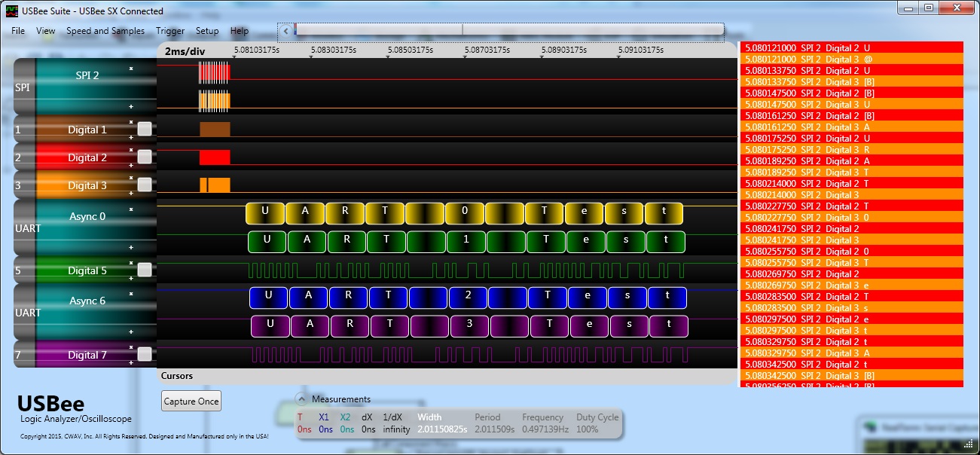Click the green decoded '1' byte
Image resolution: width=980 pixels, height=455 pixels.
pos(467,242)
